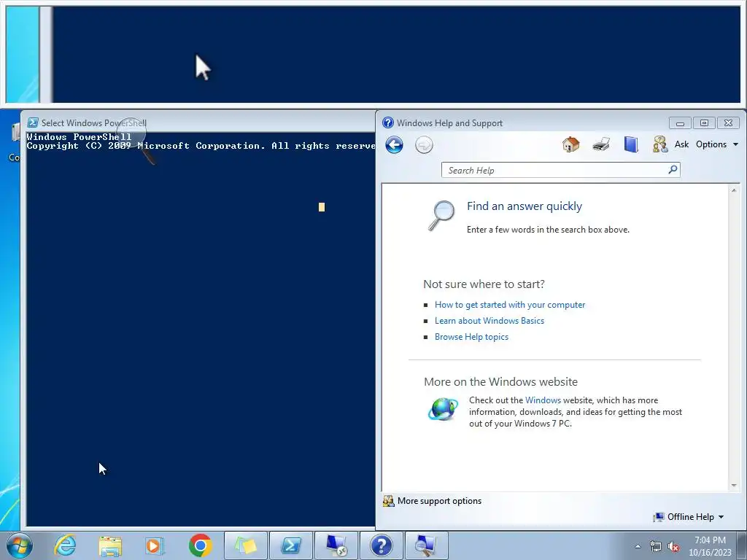The width and height of the screenshot is (747, 560).
Task: Launch Google Chrome from taskbar
Action: (200, 545)
